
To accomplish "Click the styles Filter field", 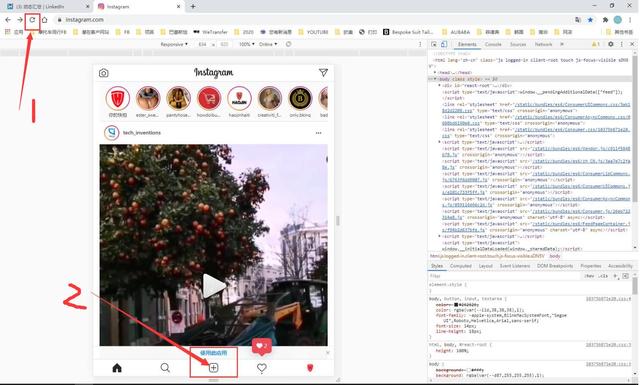I will (505, 276).
